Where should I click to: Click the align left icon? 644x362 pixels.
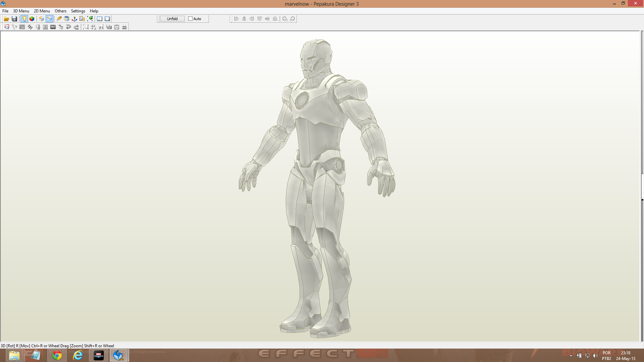(x=236, y=19)
